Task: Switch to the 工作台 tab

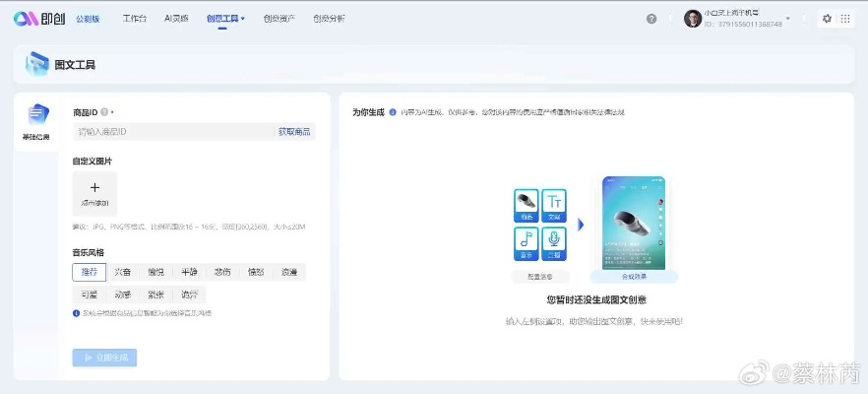Action: click(135, 19)
